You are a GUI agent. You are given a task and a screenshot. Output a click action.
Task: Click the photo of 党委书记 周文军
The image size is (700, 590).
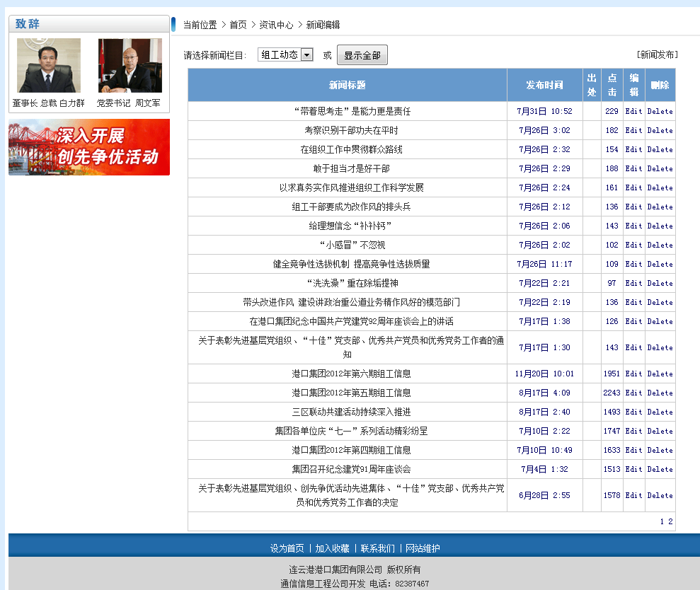pos(130,65)
